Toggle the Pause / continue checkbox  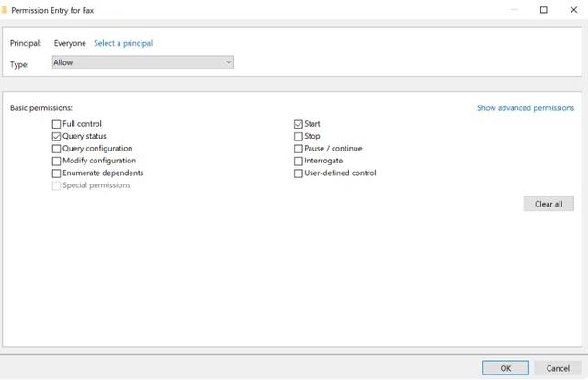coord(299,149)
